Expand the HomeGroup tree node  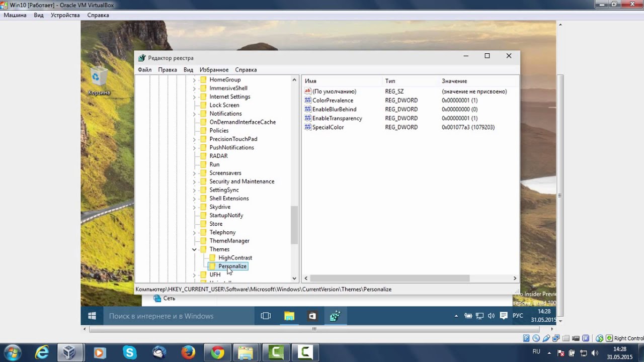(x=194, y=80)
